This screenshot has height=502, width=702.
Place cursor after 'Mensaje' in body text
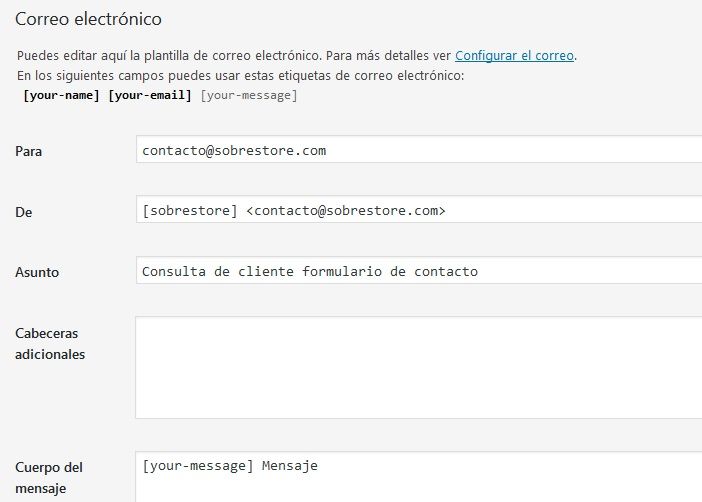[318, 466]
